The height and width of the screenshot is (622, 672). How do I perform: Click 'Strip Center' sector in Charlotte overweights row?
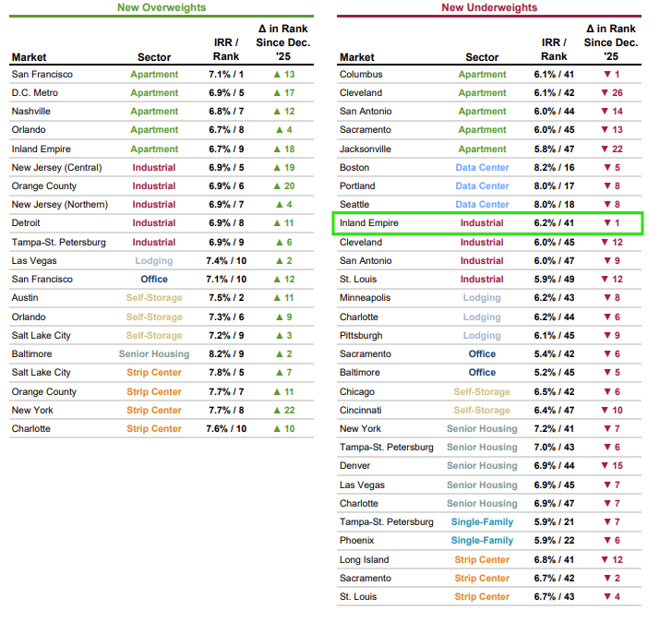[154, 428]
